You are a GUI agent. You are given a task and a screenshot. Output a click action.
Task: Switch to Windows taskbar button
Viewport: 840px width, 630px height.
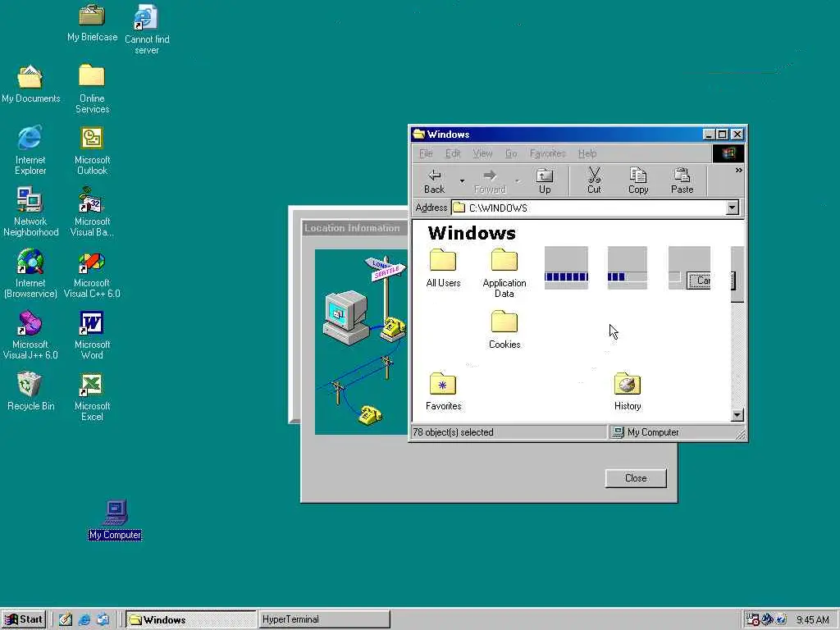click(x=190, y=620)
